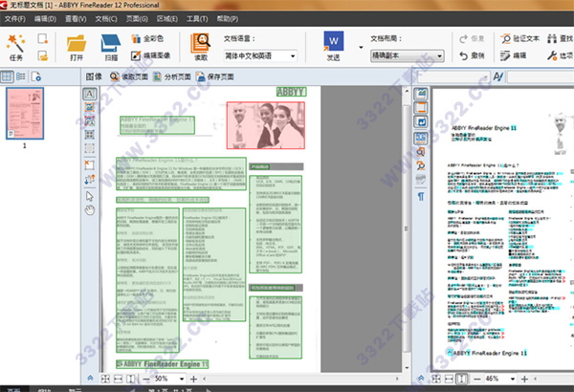The height and width of the screenshot is (392, 574).
Task: Toggle non-printing characters pilcrow icon
Action: [421, 197]
